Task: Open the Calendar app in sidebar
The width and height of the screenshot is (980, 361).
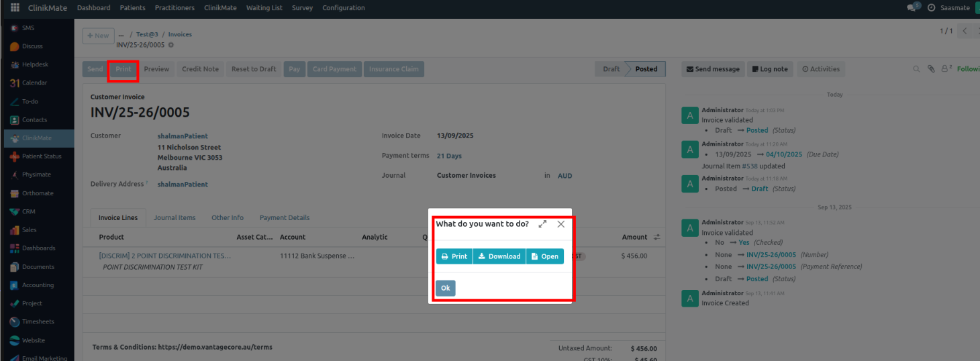Action: click(34, 83)
